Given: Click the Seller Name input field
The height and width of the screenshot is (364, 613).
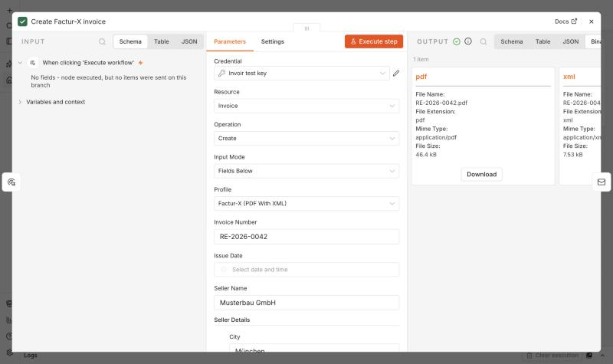Looking at the screenshot, I should coord(306,303).
